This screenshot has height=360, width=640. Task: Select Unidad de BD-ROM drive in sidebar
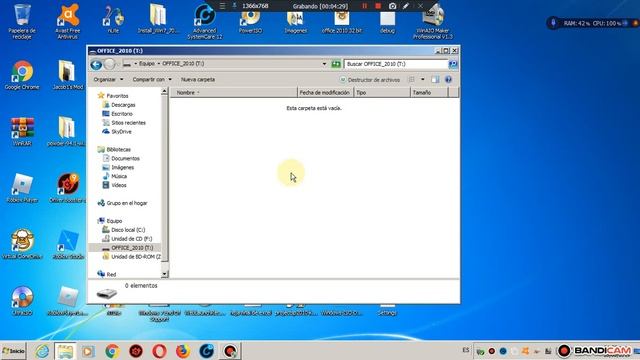point(131,257)
